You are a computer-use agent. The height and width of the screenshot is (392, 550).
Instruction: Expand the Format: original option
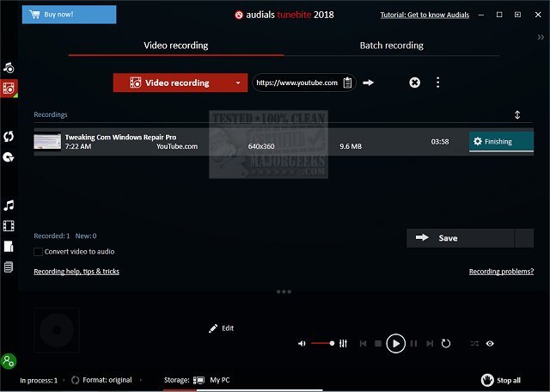pos(106,380)
